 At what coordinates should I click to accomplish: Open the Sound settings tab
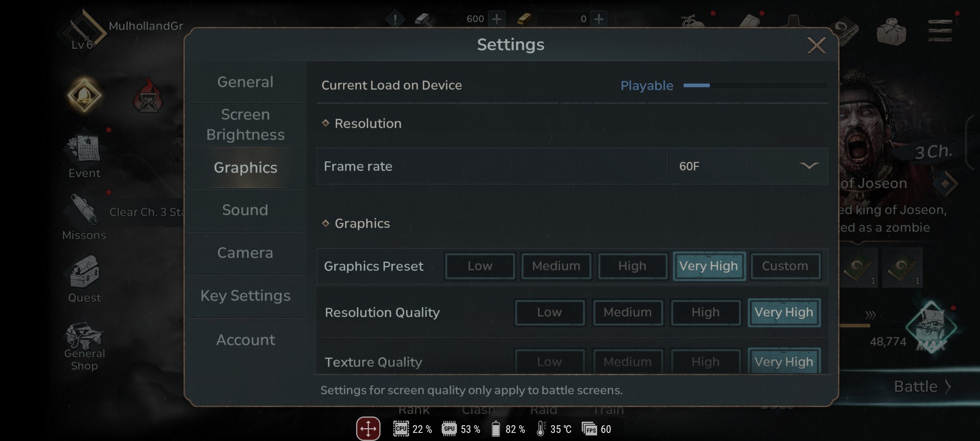pos(244,210)
